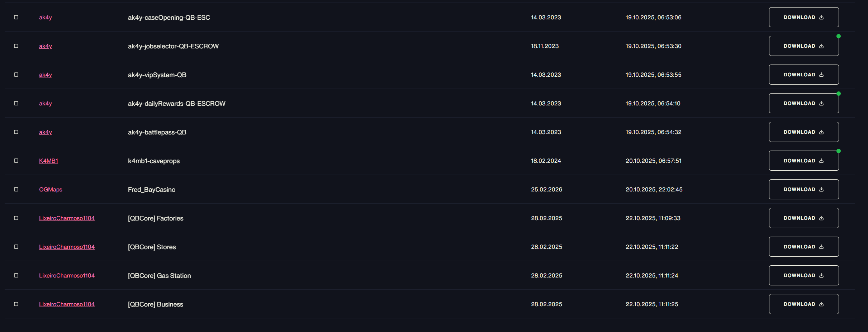This screenshot has width=868, height=332.
Task: Click green update dot on ak4y-jobselector download
Action: pos(838,36)
